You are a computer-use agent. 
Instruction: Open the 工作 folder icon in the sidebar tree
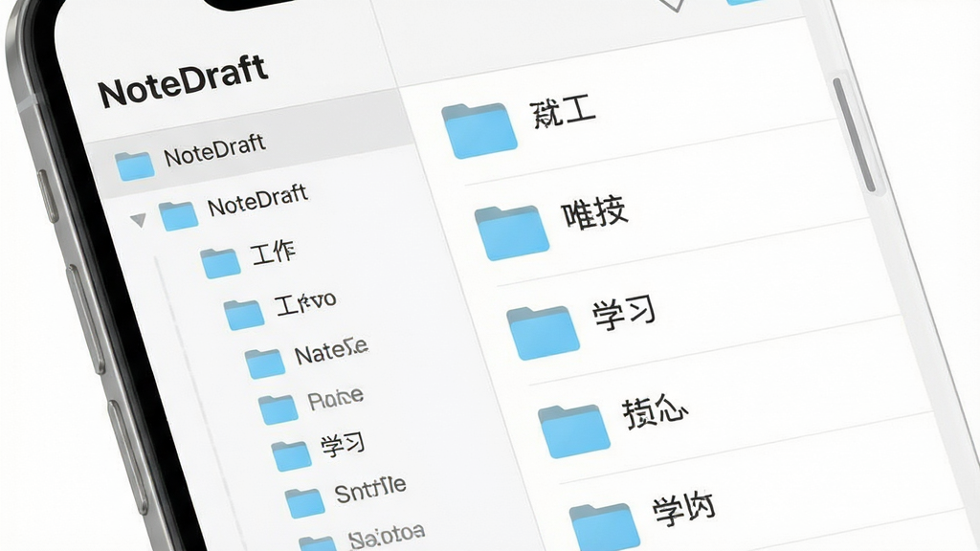coord(221,263)
